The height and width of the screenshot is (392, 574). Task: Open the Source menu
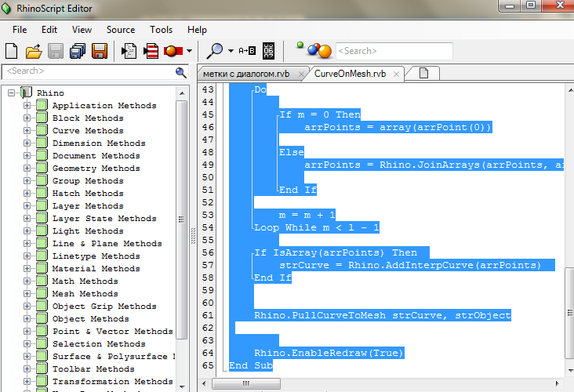click(x=121, y=30)
